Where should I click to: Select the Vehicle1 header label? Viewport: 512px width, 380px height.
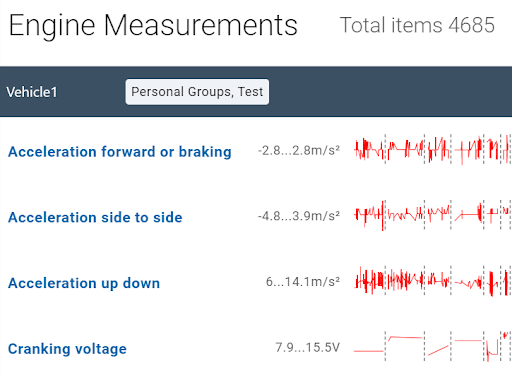click(x=32, y=92)
